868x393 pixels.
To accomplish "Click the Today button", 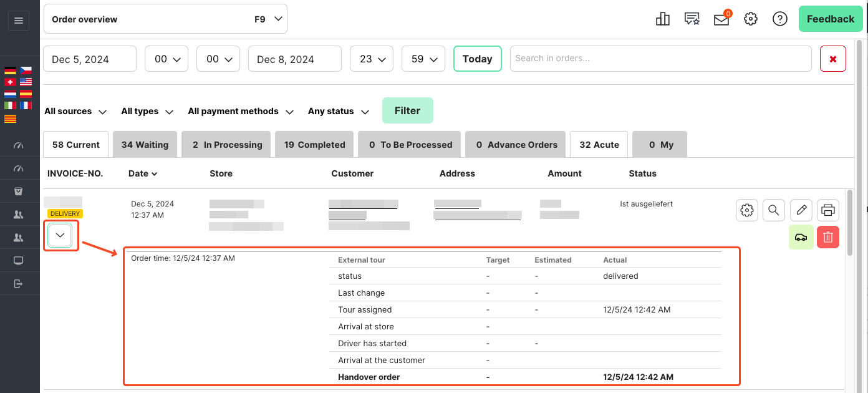I will click(477, 59).
